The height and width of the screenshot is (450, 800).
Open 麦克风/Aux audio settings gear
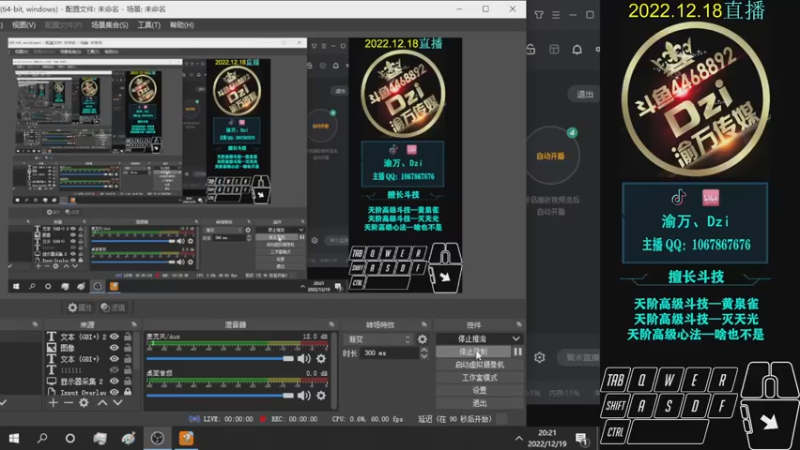click(321, 359)
